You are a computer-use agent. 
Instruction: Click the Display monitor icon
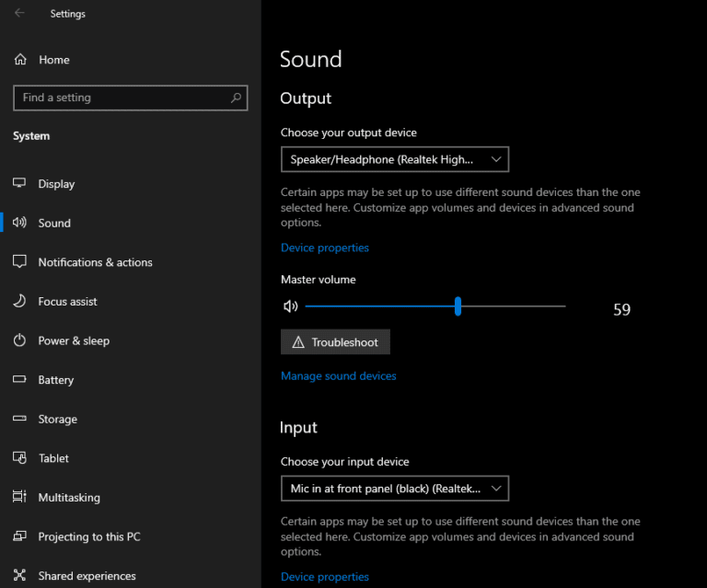point(19,184)
